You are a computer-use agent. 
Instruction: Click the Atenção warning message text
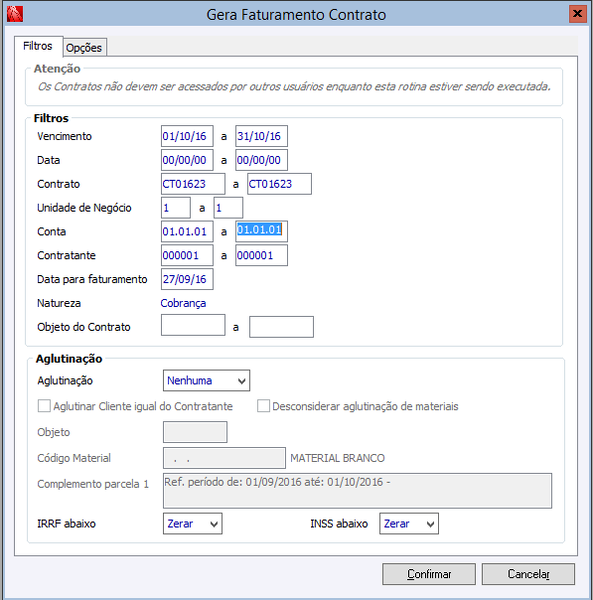[294, 86]
